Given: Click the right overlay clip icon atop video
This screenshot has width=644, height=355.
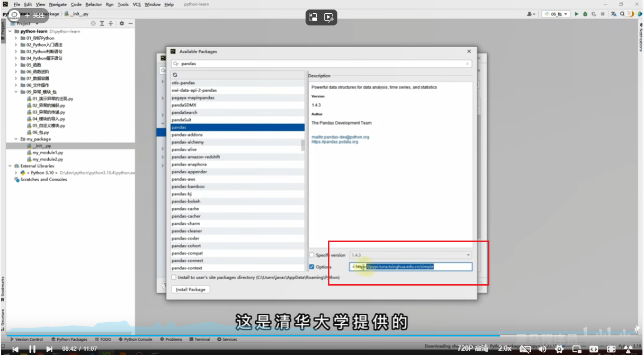Looking at the screenshot, I should pyautogui.click(x=329, y=17).
